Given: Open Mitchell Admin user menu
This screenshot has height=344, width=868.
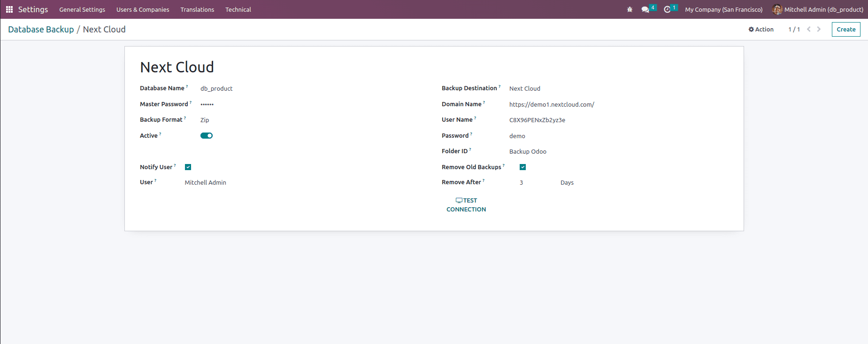Looking at the screenshot, I should 818,9.
